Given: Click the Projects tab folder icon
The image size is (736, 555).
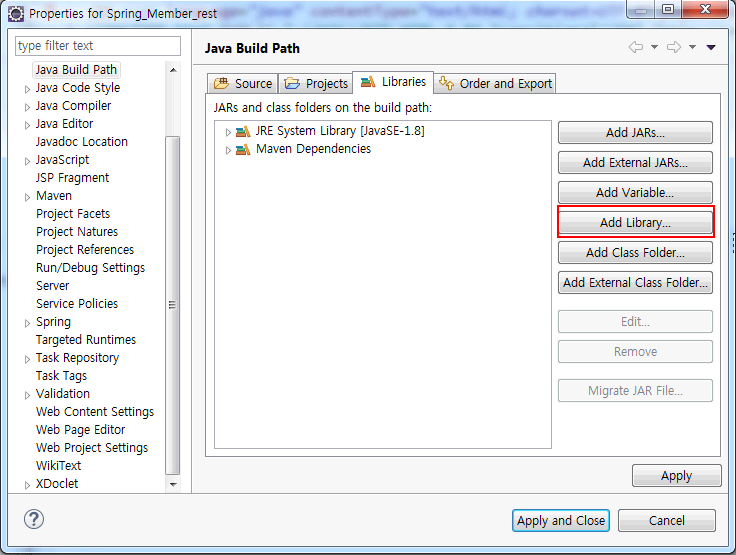Looking at the screenshot, I should [x=292, y=84].
